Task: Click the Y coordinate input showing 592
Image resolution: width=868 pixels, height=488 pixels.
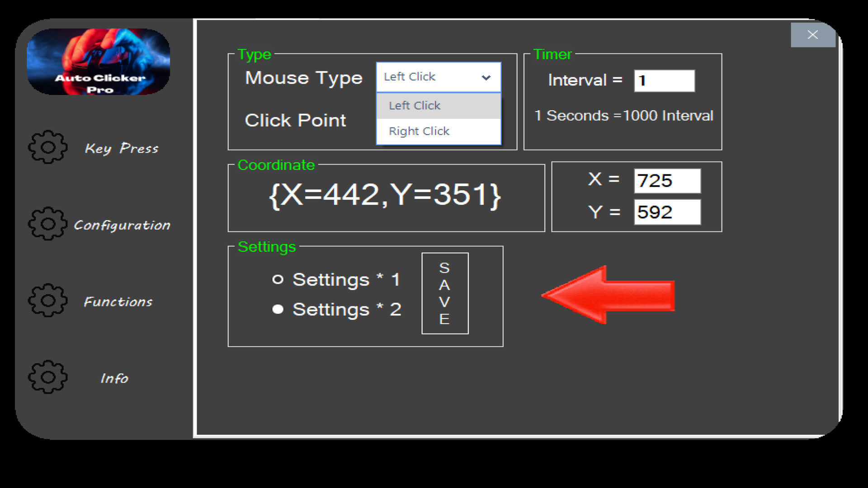Action: [x=667, y=212]
